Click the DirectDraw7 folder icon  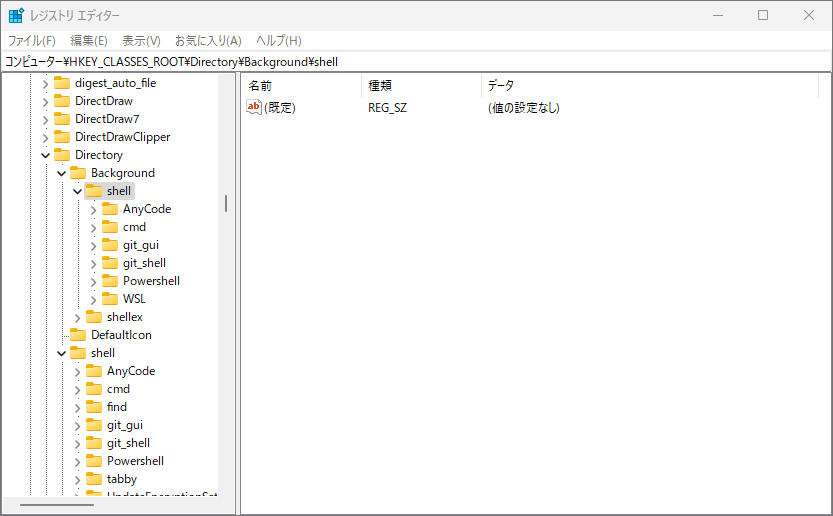click(62, 119)
